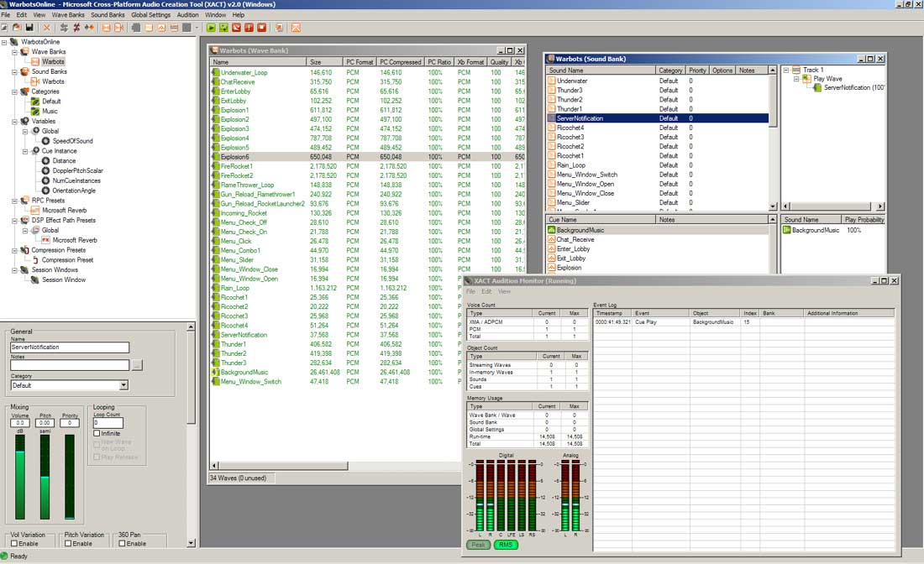Select the Explosion1 wave row
The image size is (924, 564).
pos(234,110)
